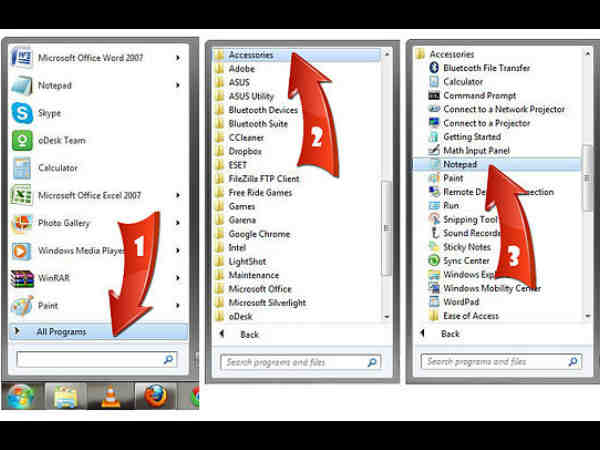Expand the Windows Media Player jump list arrow

[178, 250]
